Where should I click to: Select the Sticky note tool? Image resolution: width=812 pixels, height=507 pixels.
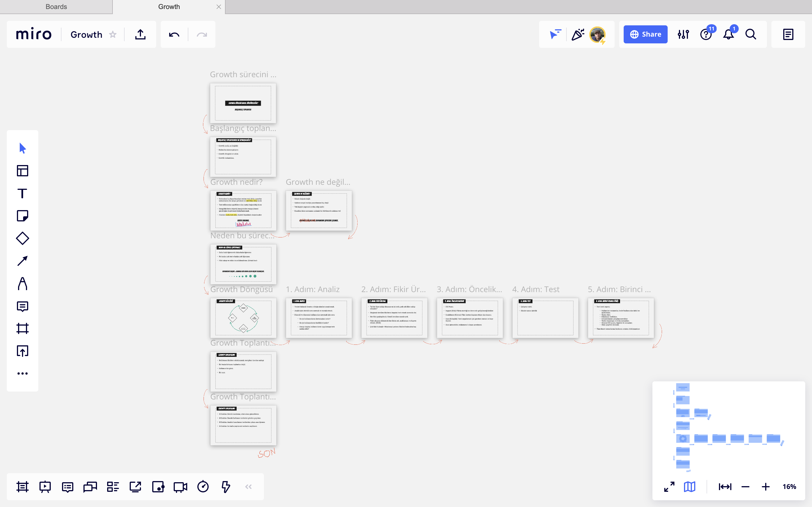23,215
